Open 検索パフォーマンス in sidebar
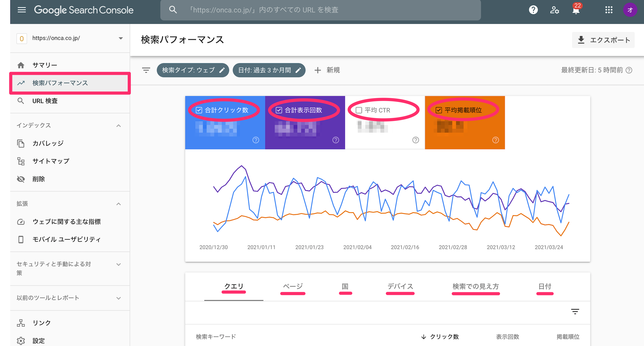This screenshot has height=346, width=644. [x=70, y=83]
